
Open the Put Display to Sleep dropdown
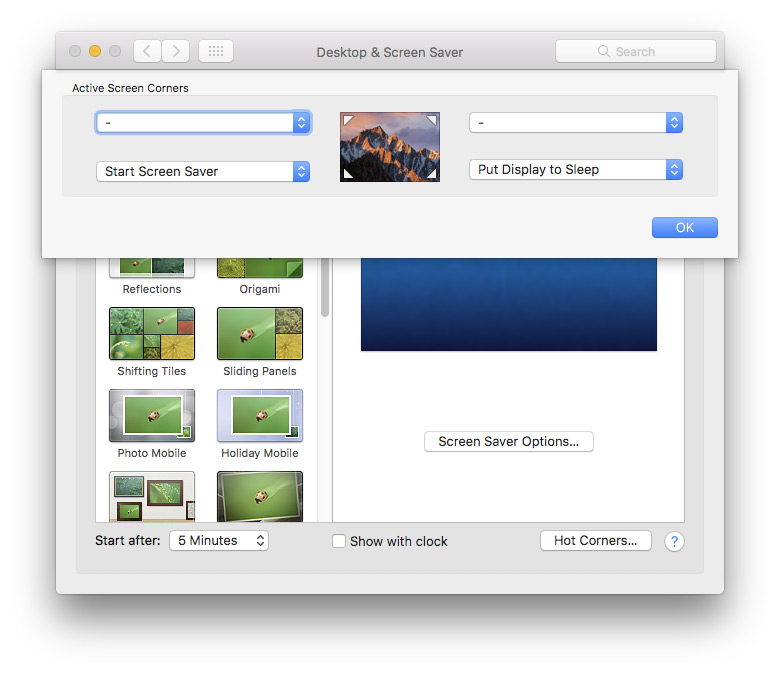click(x=576, y=170)
